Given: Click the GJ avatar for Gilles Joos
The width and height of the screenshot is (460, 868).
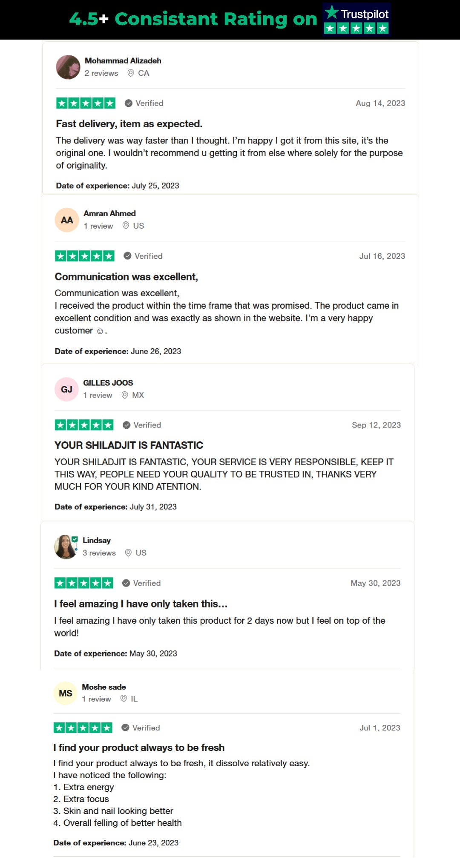Looking at the screenshot, I should click(x=66, y=390).
